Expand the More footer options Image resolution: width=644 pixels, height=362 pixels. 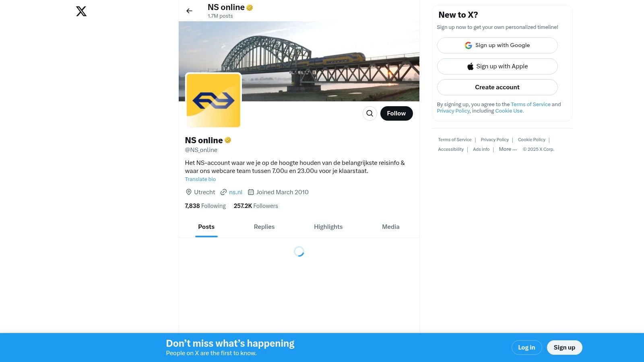coord(508,149)
